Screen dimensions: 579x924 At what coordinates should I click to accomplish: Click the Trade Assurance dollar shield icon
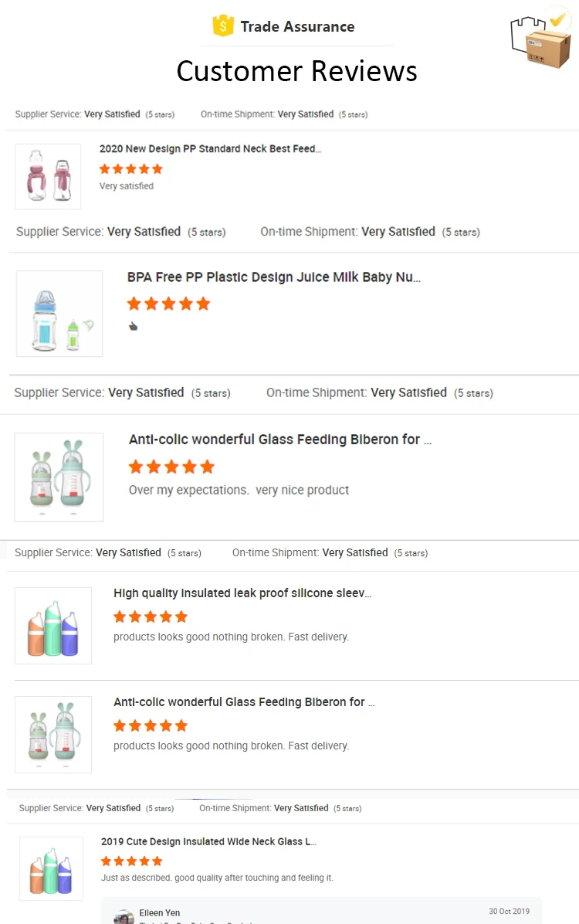pyautogui.click(x=223, y=25)
